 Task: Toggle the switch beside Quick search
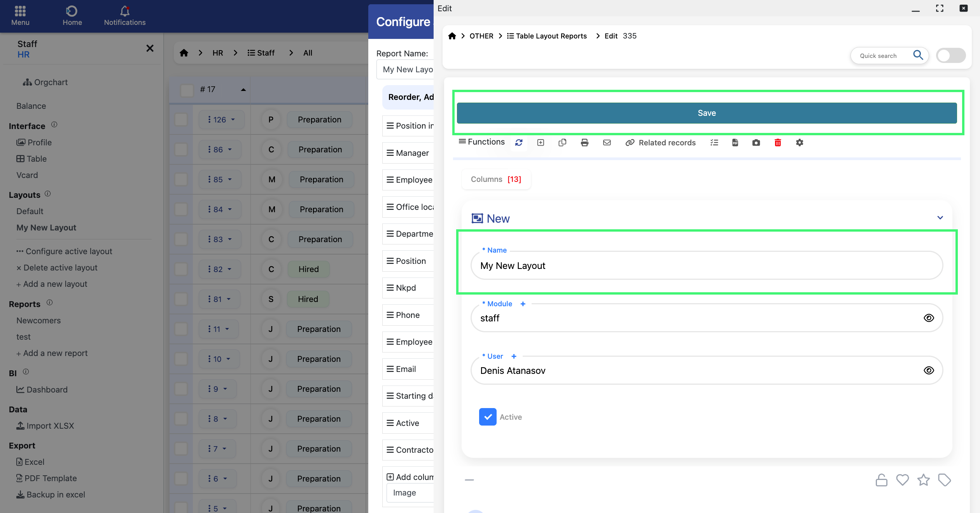tap(951, 56)
